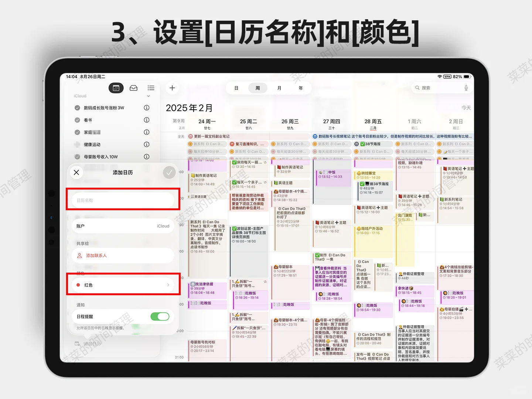Switch to 月 view
The image size is (532, 399).
point(279,88)
